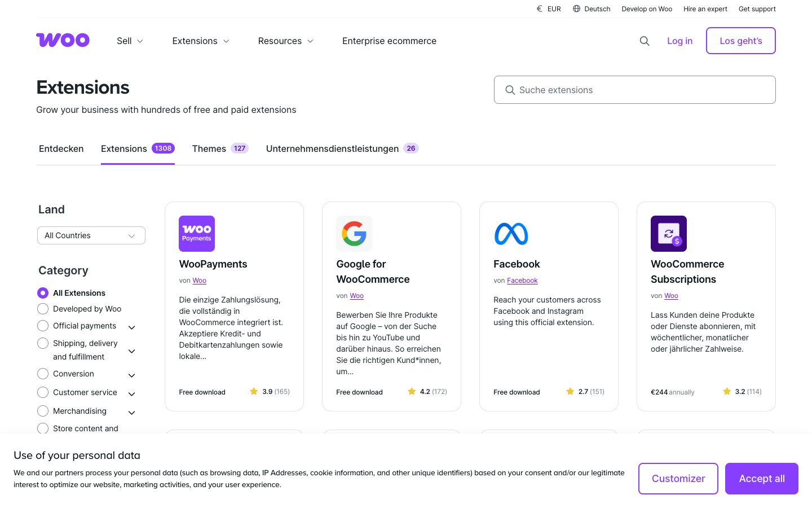The image size is (812, 508).
Task: Select the Conversion category radio button
Action: (x=43, y=374)
